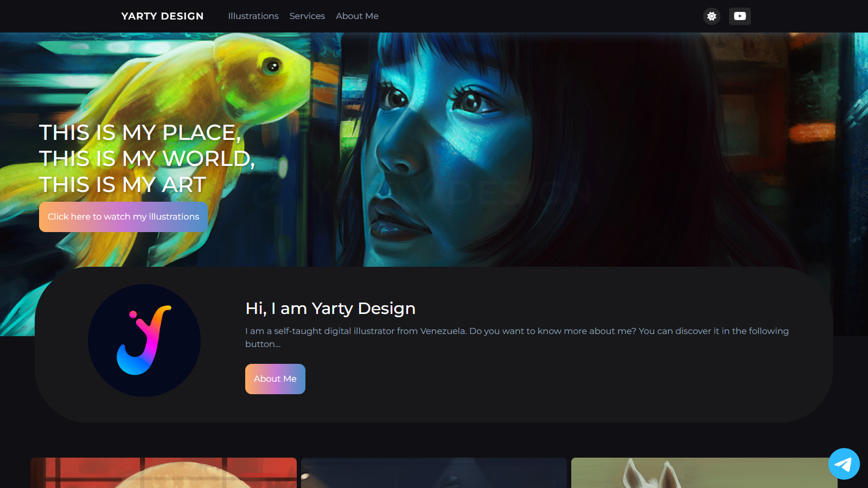Open the YouTube channel icon
Image resolution: width=868 pixels, height=488 pixels.
click(739, 16)
